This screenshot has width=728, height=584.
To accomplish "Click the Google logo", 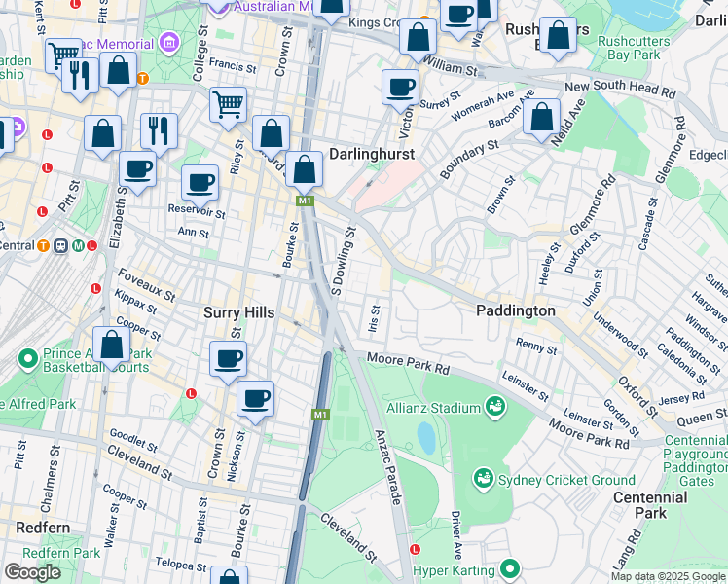I will (x=33, y=571).
